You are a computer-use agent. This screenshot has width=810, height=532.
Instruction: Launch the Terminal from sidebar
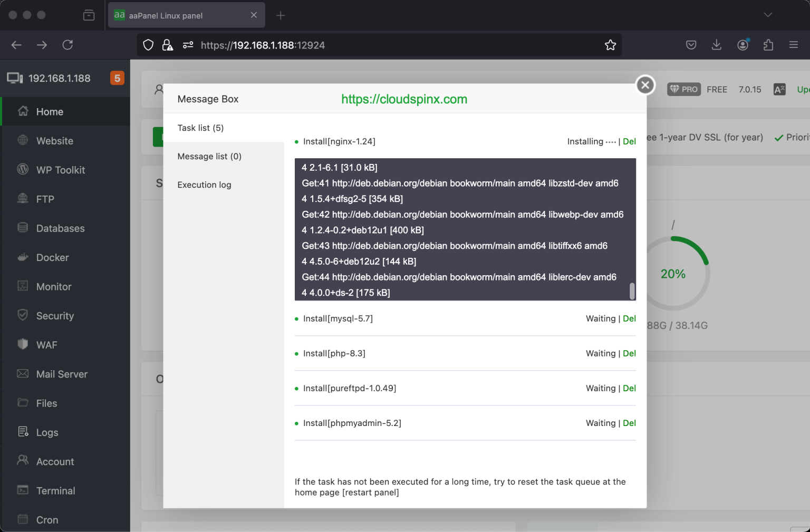click(55, 490)
